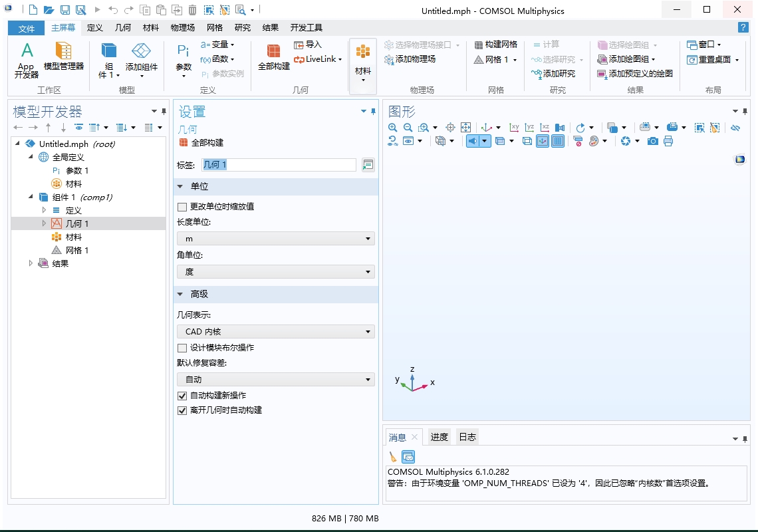Screen dimensions: 758x532
Task: Uncheck the 离开几何时自动构建 checkbox
Action: coord(182,410)
